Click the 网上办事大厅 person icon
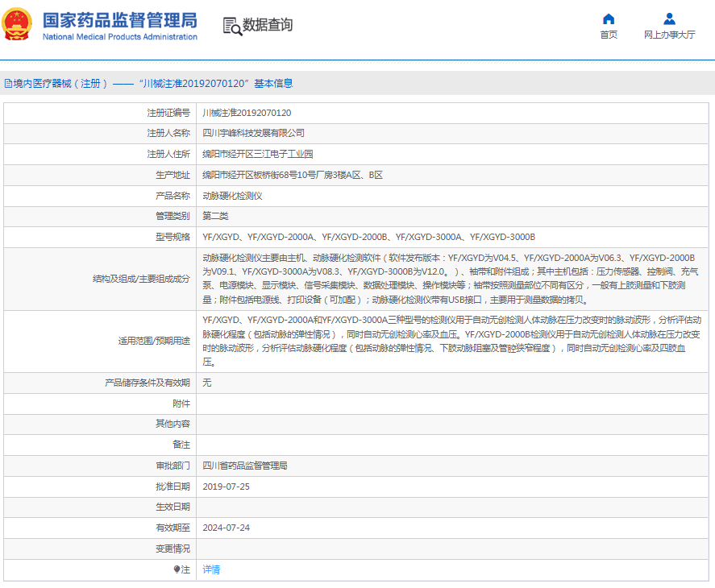Viewport: 715px width, 588px height. click(x=669, y=19)
